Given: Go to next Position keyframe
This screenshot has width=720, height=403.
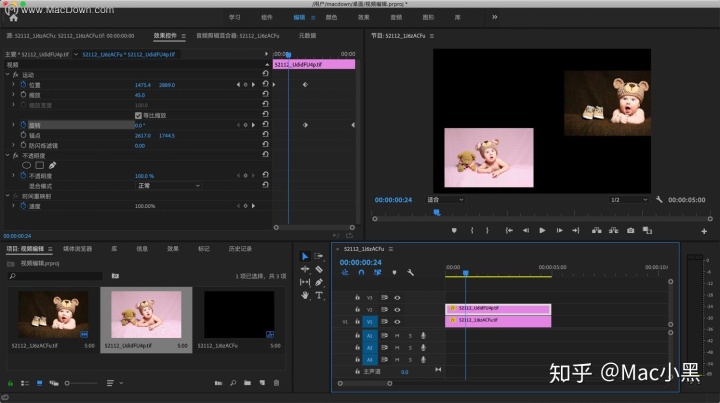Looking at the screenshot, I should (253, 84).
